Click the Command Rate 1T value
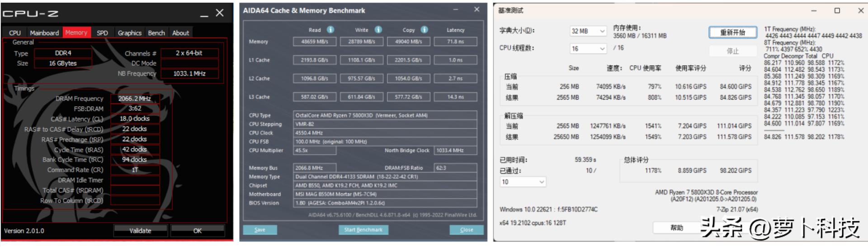Screen dimensions: 868x247 pyautogui.click(x=135, y=170)
